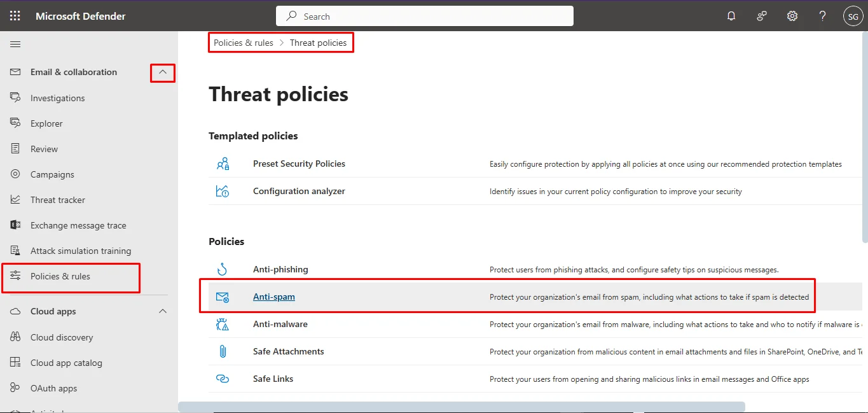The width and height of the screenshot is (868, 413).
Task: Collapse the navigation hamburger menu
Action: [15, 44]
